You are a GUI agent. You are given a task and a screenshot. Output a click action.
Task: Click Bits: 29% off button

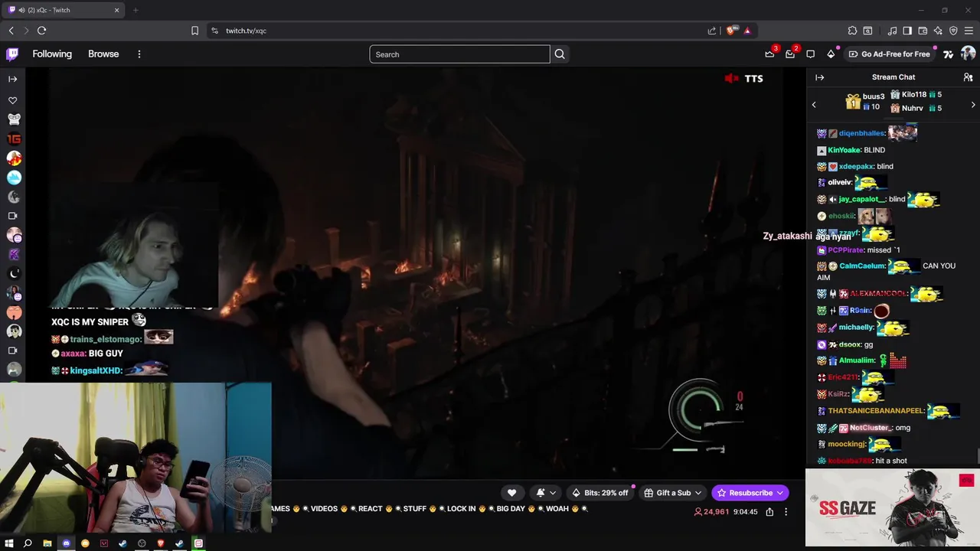point(601,493)
